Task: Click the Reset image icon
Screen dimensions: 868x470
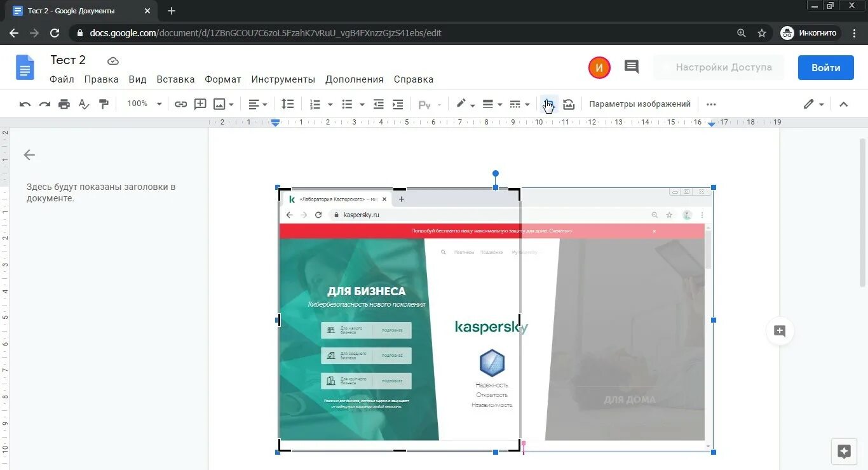Action: coord(569,104)
